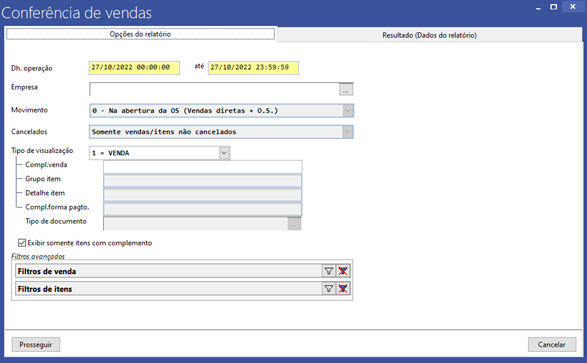The height and width of the screenshot is (363, 587).
Task: Open filter icon for Filtros de itens
Action: click(x=328, y=289)
